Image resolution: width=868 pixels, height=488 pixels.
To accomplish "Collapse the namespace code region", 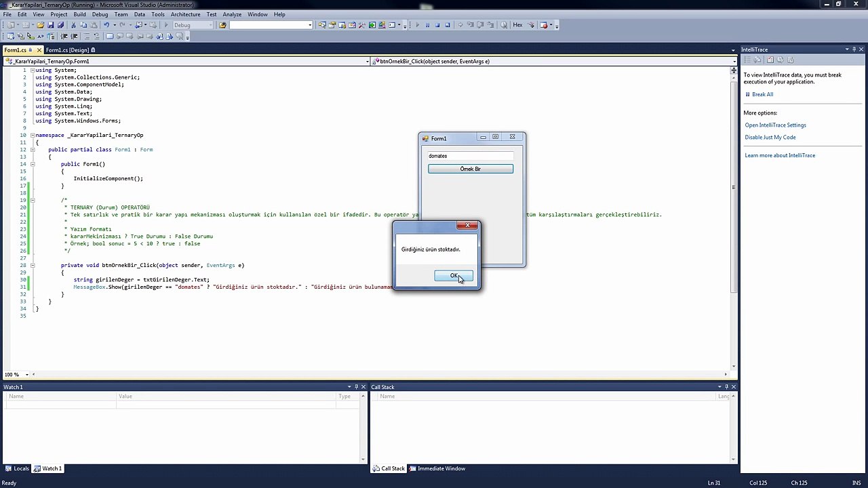I will (x=32, y=136).
